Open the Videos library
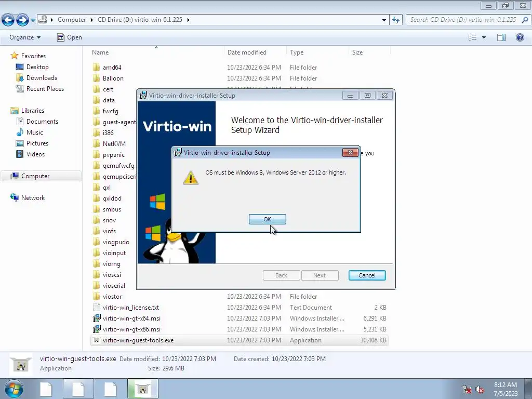The width and height of the screenshot is (532, 399). coord(35,154)
